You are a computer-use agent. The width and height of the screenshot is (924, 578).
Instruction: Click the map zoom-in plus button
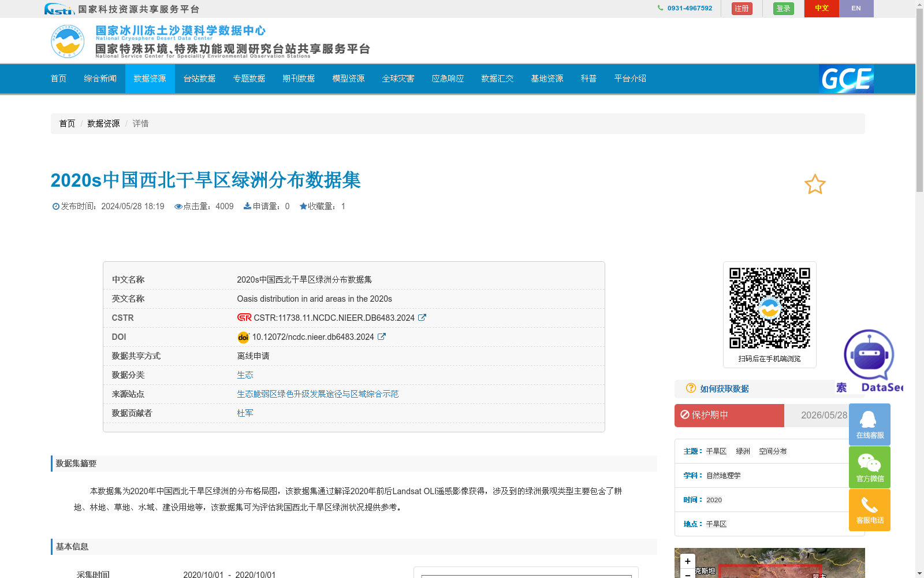click(688, 561)
